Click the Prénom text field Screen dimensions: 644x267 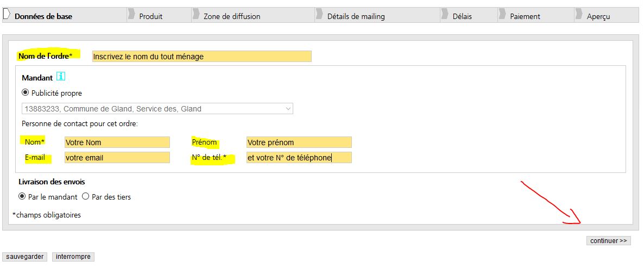(x=299, y=142)
